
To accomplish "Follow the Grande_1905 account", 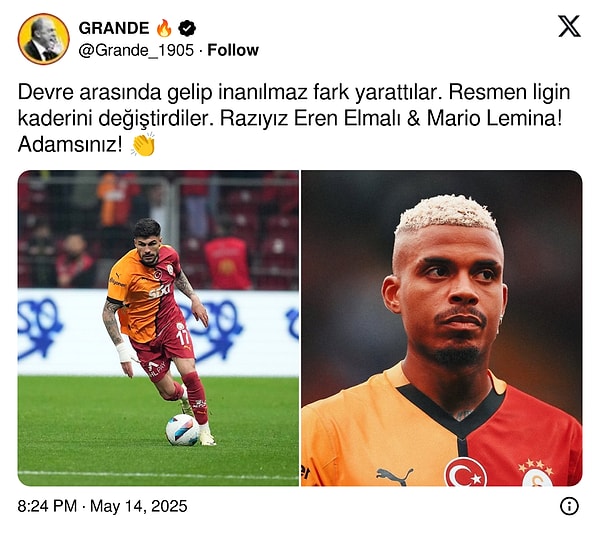I will pyautogui.click(x=233, y=50).
